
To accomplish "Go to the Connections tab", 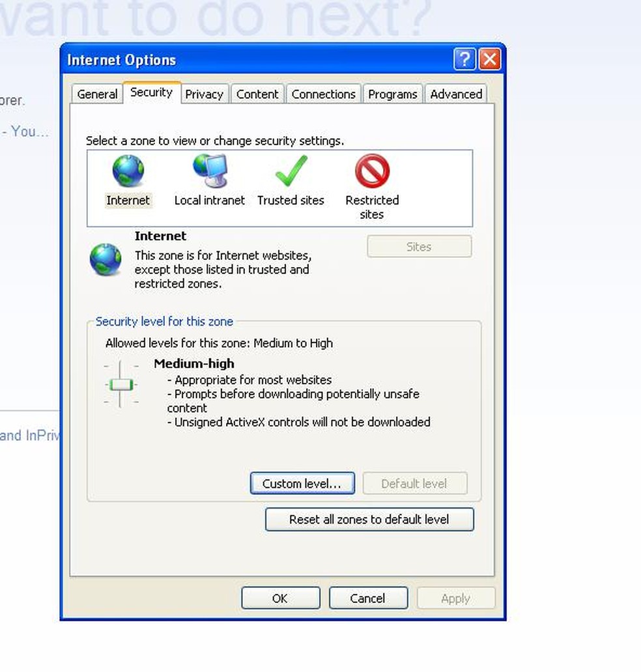I will coord(323,94).
